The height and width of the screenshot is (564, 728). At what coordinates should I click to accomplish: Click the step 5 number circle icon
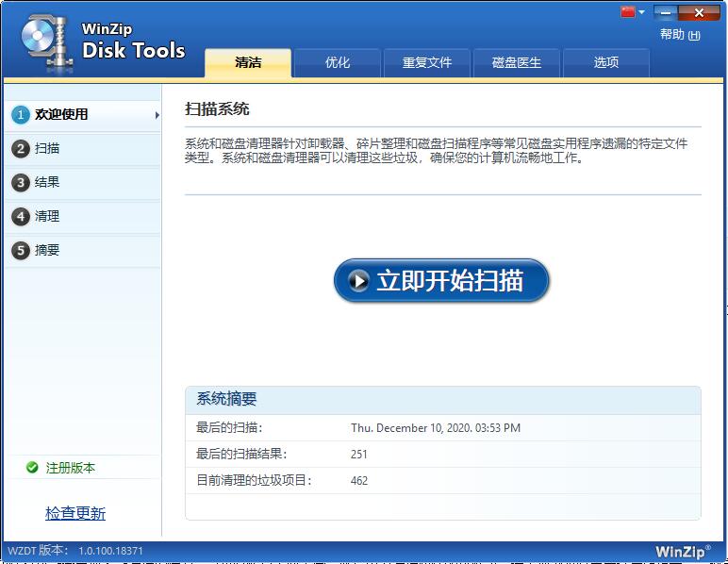[x=21, y=251]
